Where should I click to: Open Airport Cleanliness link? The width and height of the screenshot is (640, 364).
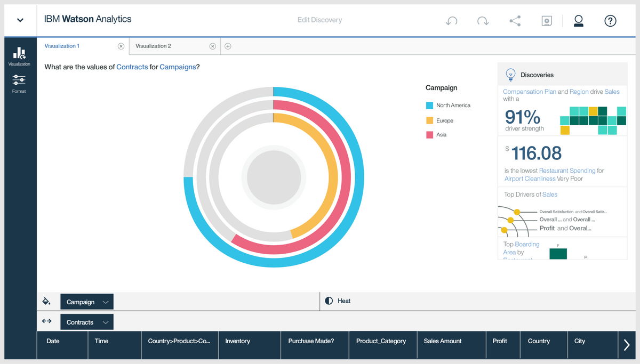tap(530, 179)
